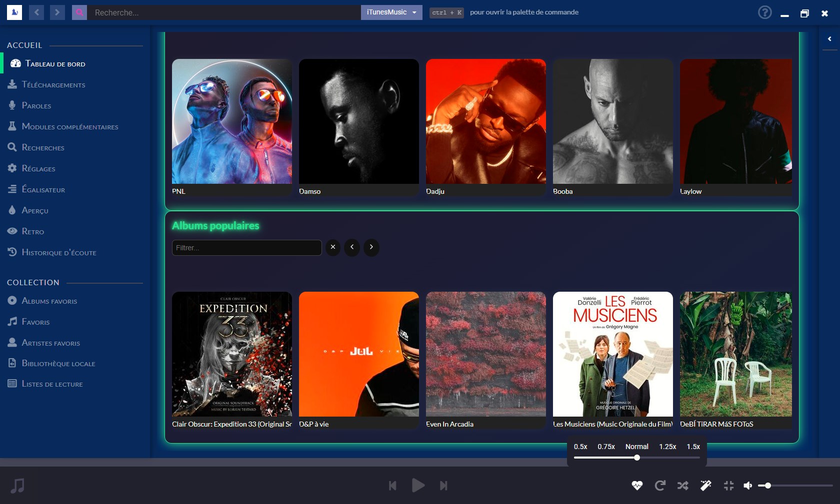Focus the Filtrer albums input field

click(x=246, y=248)
